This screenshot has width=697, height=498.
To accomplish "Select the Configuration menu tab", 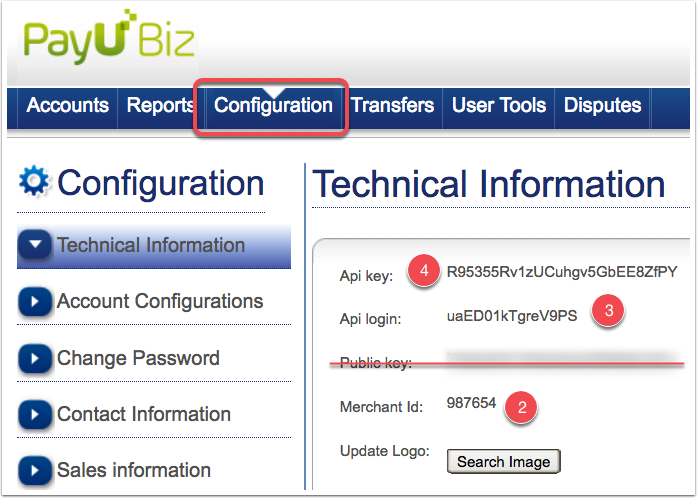I will click(x=273, y=106).
